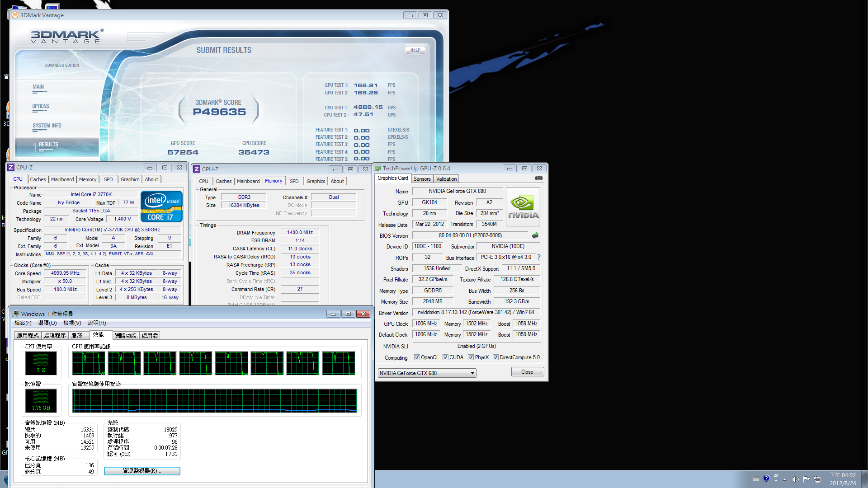Screen dimensions: 868x488
Task: Click the NVIDIA SLI Enabled (2 GPUs) field
Action: coord(476,346)
